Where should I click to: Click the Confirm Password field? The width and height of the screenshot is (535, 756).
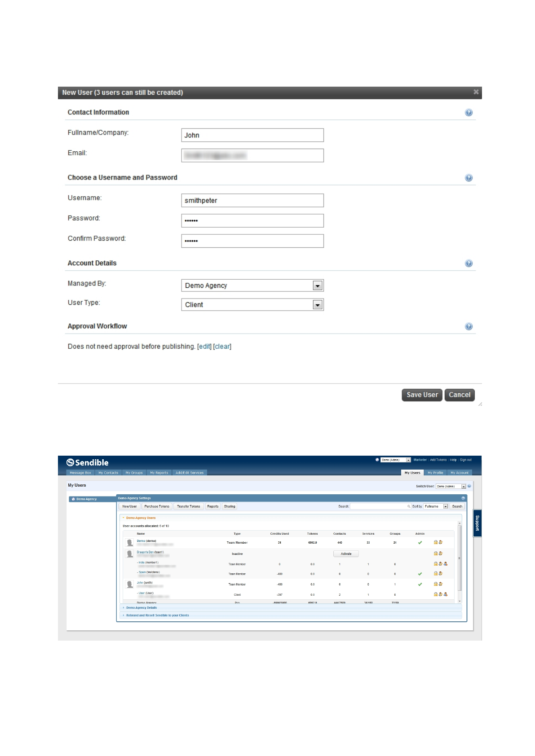click(252, 241)
